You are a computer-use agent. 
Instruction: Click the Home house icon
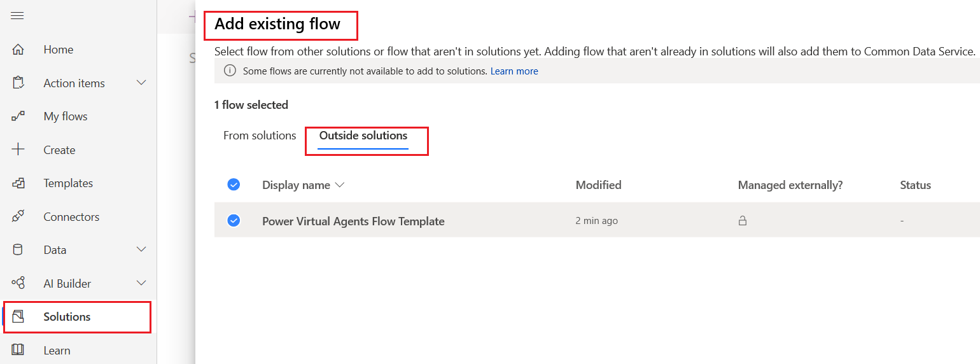click(x=18, y=50)
